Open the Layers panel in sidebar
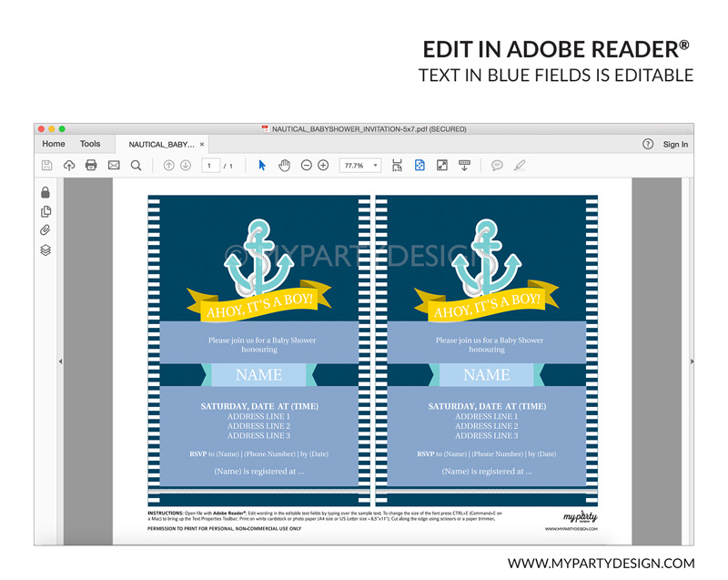Image resolution: width=728 pixels, height=580 pixels. (45, 250)
